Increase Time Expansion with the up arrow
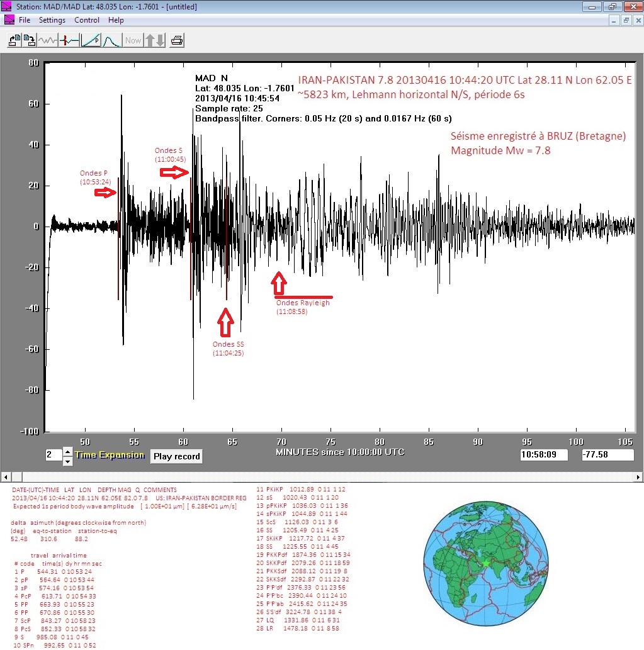The width and height of the screenshot is (644, 650). coord(68,452)
